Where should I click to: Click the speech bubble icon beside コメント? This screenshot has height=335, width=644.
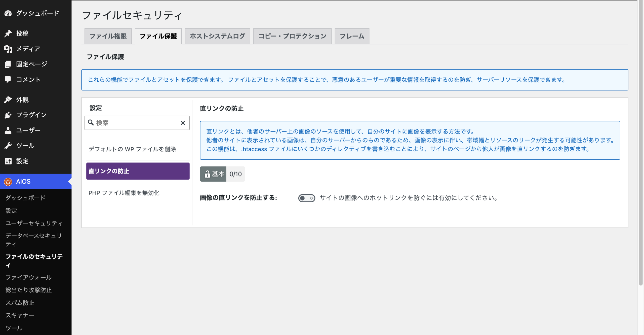pyautogui.click(x=8, y=80)
